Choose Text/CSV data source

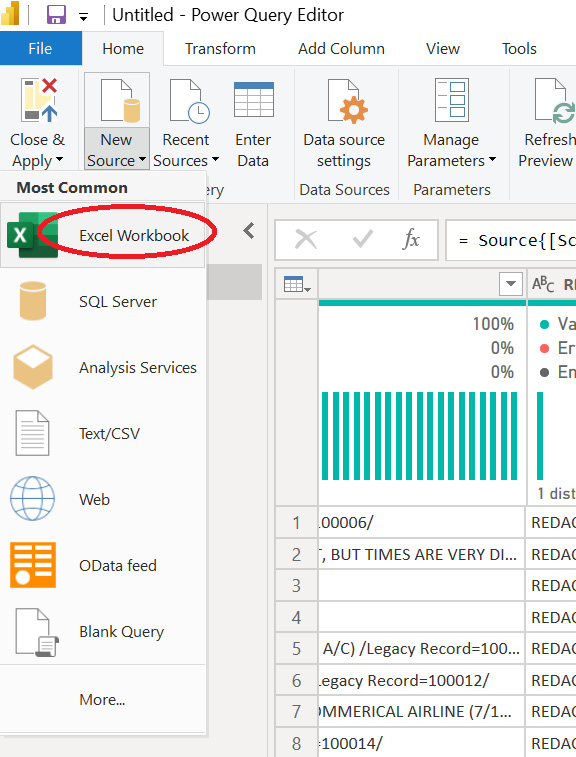tap(102, 434)
